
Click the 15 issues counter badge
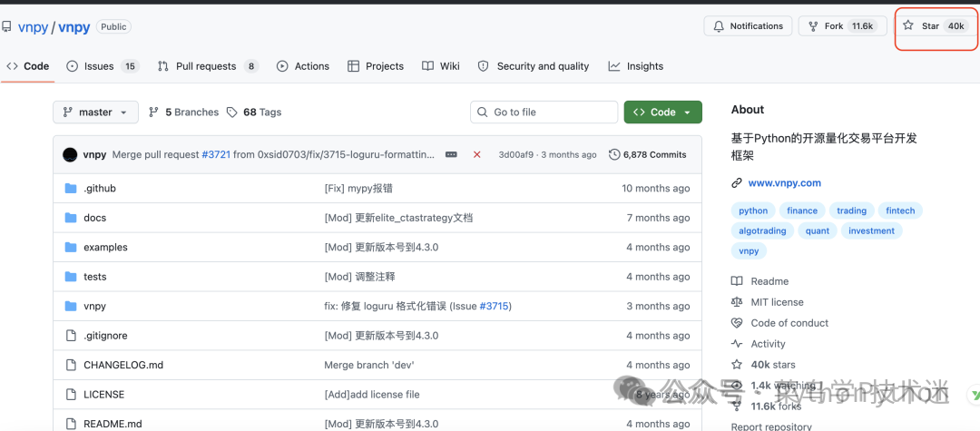[x=130, y=66]
